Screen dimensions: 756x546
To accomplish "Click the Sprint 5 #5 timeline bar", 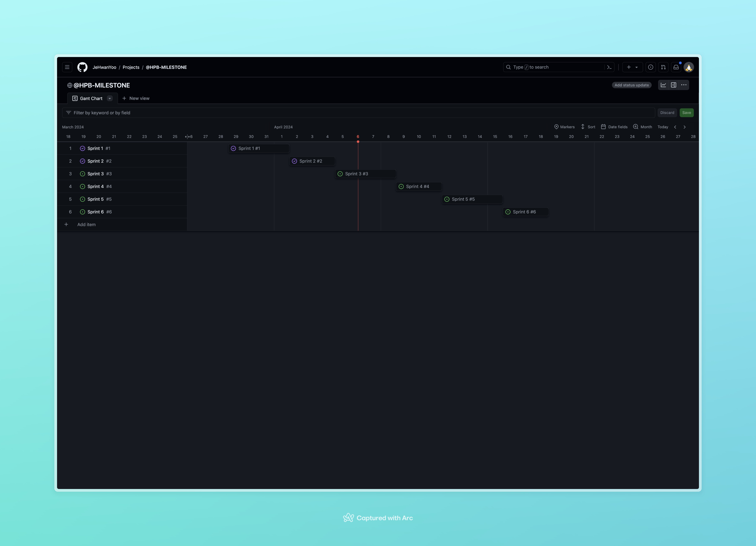I will tap(472, 199).
